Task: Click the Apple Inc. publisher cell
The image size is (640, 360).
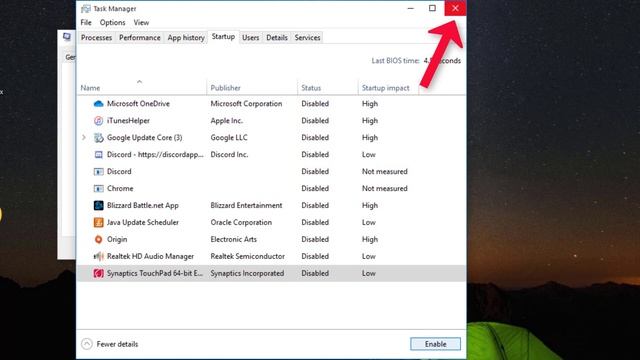Action: (227, 121)
